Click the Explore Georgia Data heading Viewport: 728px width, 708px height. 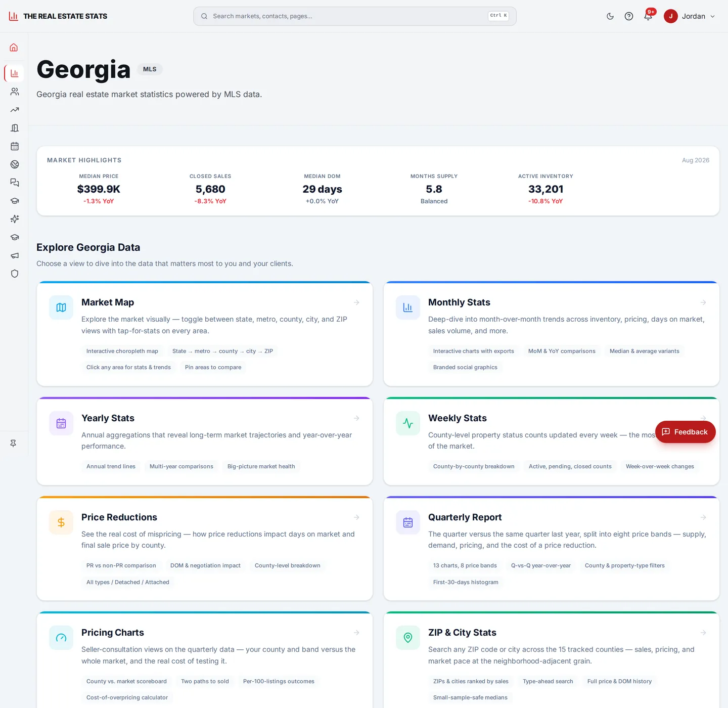pyautogui.click(x=88, y=247)
